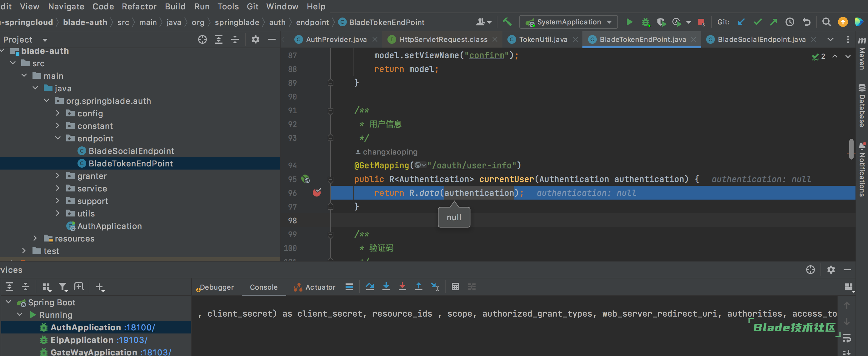Open Services panel settings gear
Image resolution: width=868 pixels, height=356 pixels.
click(x=831, y=270)
